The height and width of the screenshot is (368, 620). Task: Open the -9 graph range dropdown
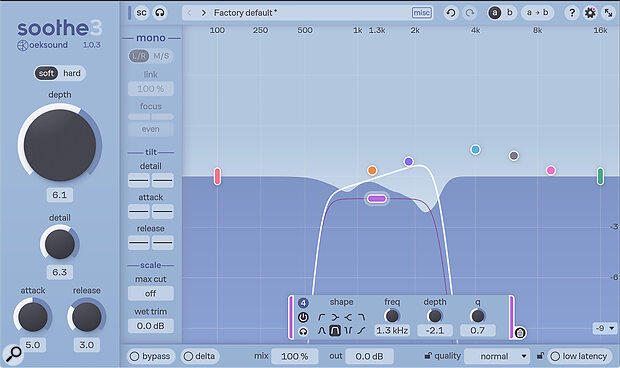coord(605,328)
